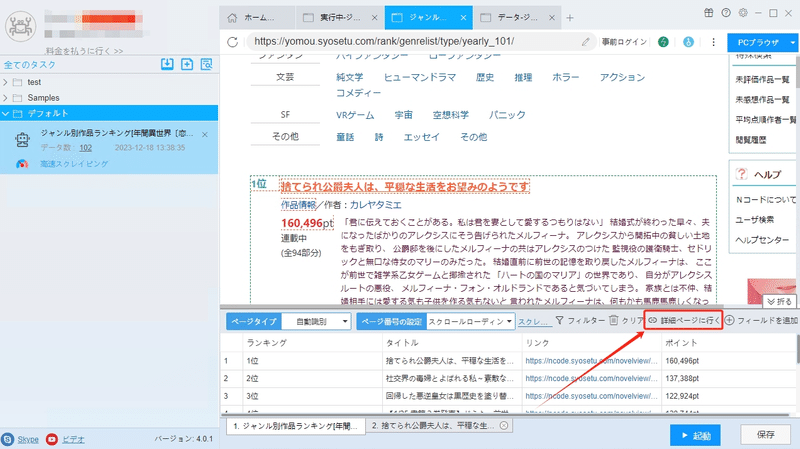Image resolution: width=800 pixels, height=449 pixels.
Task: Click the エッセイ genre link
Action: point(421,137)
